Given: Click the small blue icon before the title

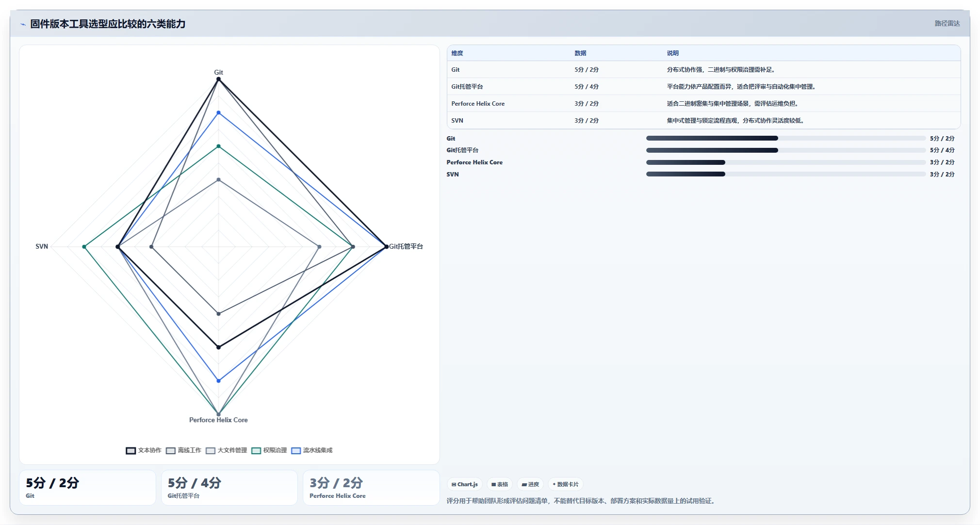Looking at the screenshot, I should [23, 24].
